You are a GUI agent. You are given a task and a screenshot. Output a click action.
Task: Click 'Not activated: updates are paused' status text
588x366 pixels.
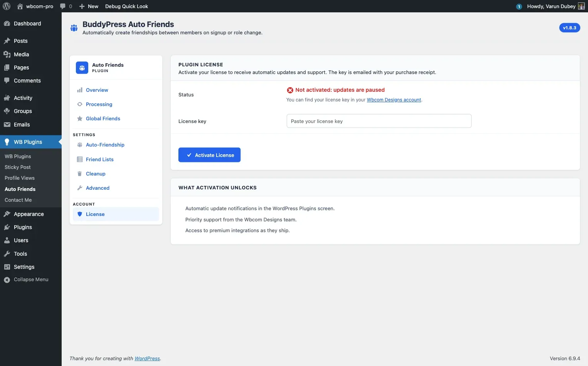coord(340,90)
